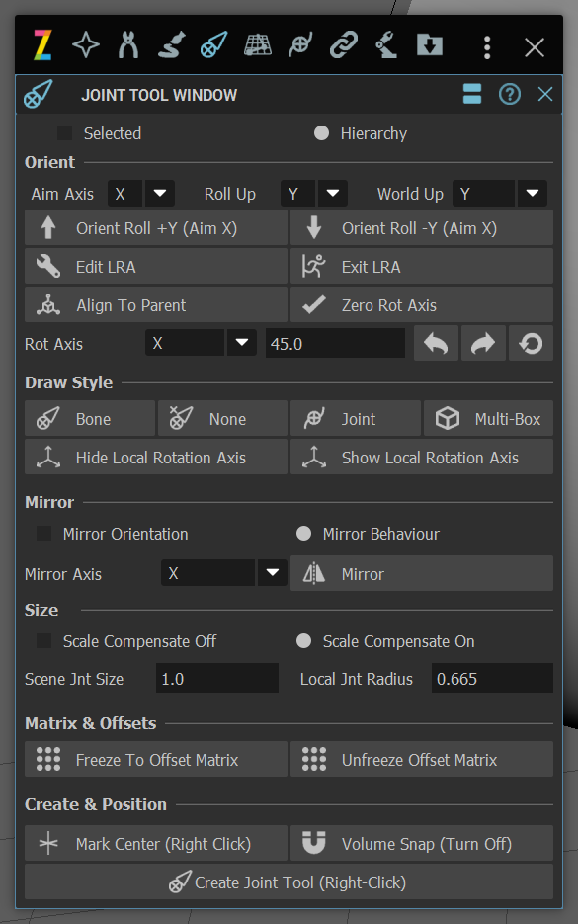578x924 pixels.
Task: Click the Zoo Tools Z logo icon
Action: click(42, 45)
